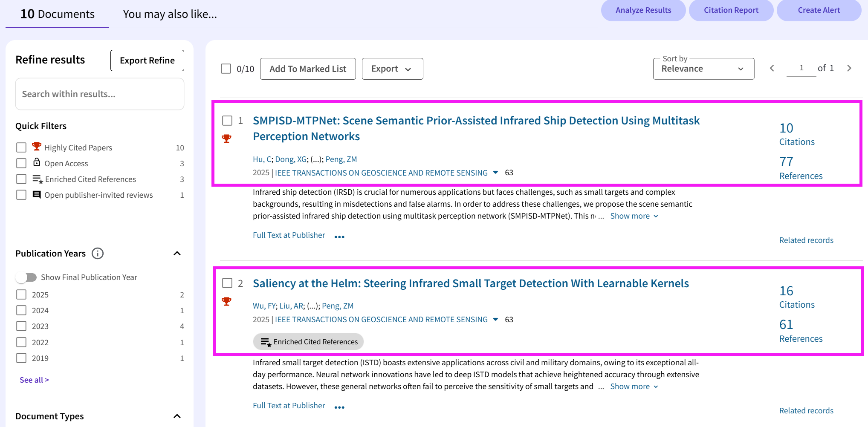Image resolution: width=868 pixels, height=427 pixels.
Task: Click the Search within results field
Action: pyautogui.click(x=100, y=94)
